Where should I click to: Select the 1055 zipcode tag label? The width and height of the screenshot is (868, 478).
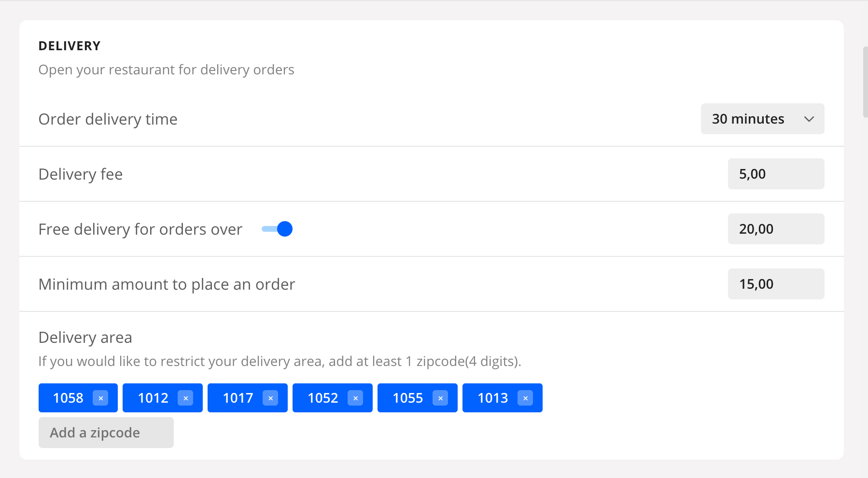click(x=408, y=398)
